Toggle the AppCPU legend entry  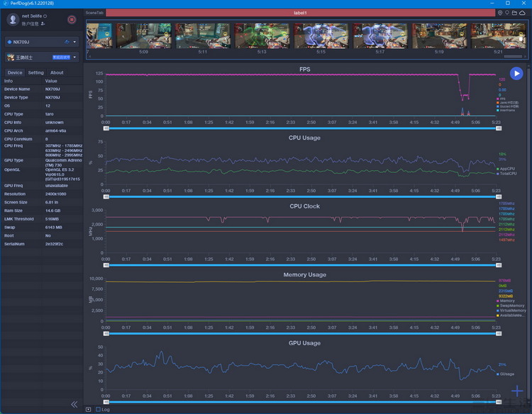tap(506, 169)
